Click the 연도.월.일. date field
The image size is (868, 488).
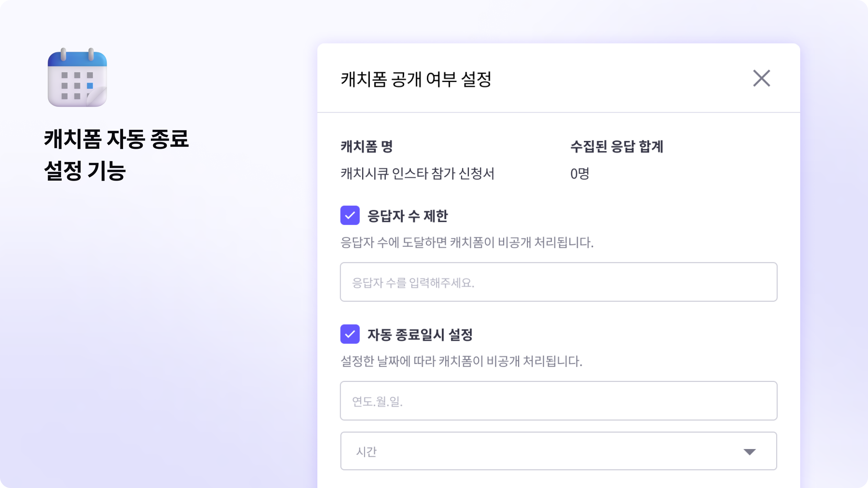558,401
